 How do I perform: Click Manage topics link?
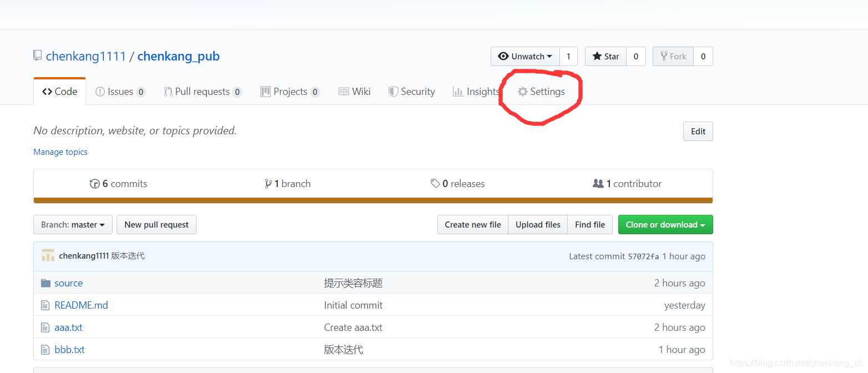pyautogui.click(x=60, y=152)
